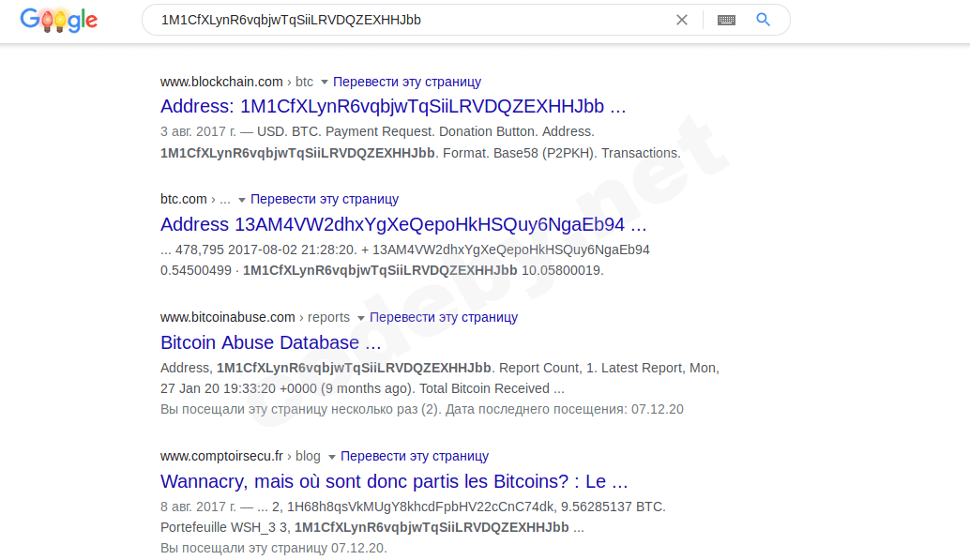
Task: Open the Wannacry Bitcoins article on comptoirsecu.fr
Action: 394,480
